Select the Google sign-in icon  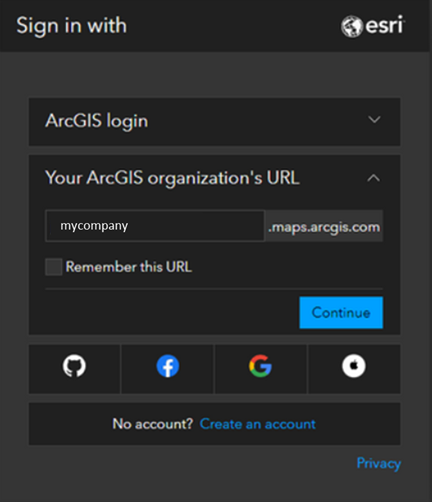coord(260,366)
